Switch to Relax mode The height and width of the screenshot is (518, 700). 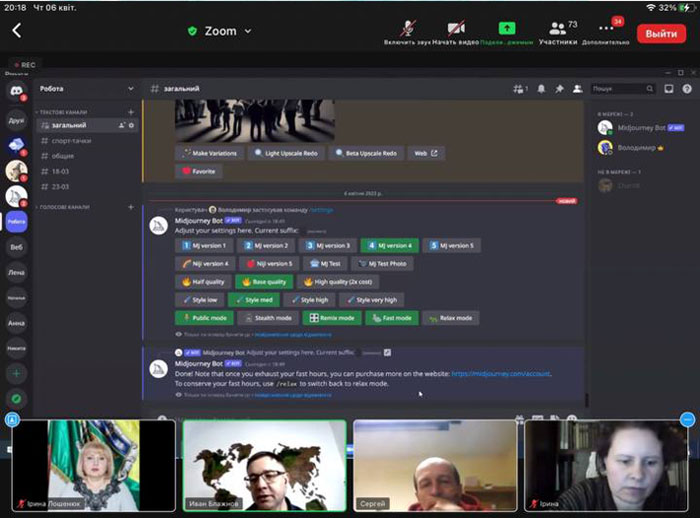click(450, 318)
